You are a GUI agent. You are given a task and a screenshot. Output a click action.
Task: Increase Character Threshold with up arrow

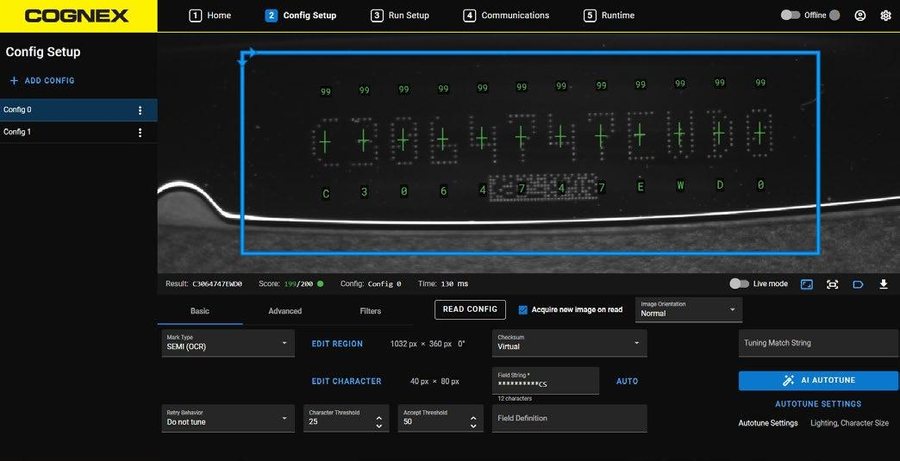click(x=379, y=418)
